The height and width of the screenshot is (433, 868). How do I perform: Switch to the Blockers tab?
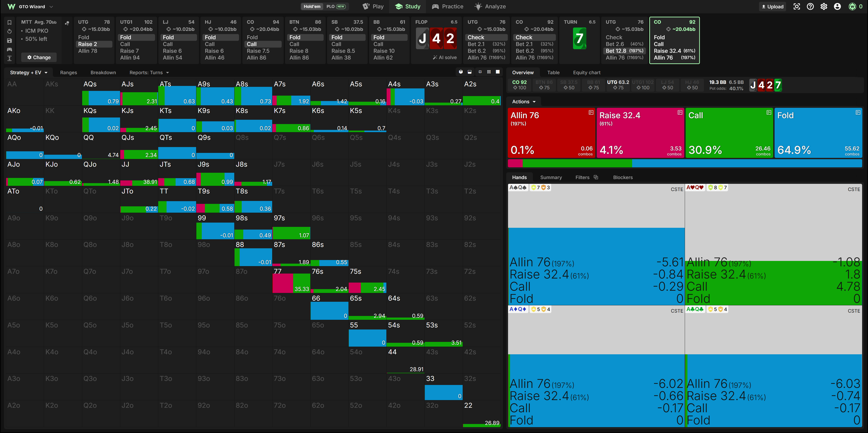coord(623,177)
